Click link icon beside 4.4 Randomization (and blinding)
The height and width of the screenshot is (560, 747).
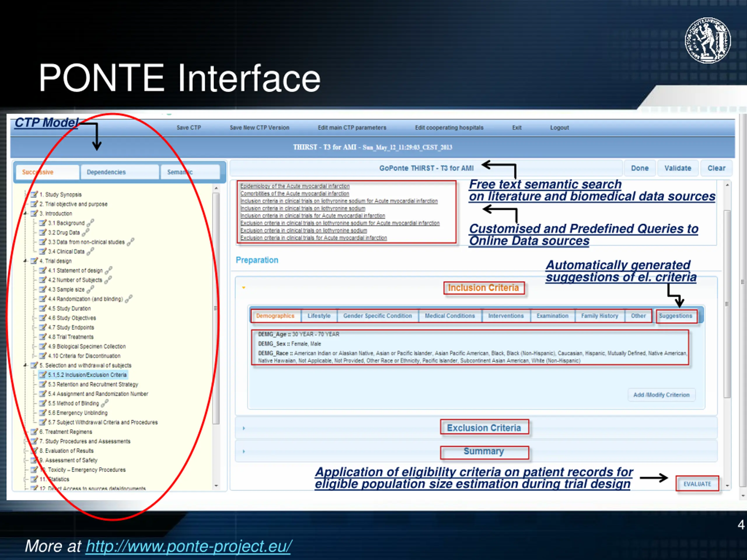click(x=129, y=299)
